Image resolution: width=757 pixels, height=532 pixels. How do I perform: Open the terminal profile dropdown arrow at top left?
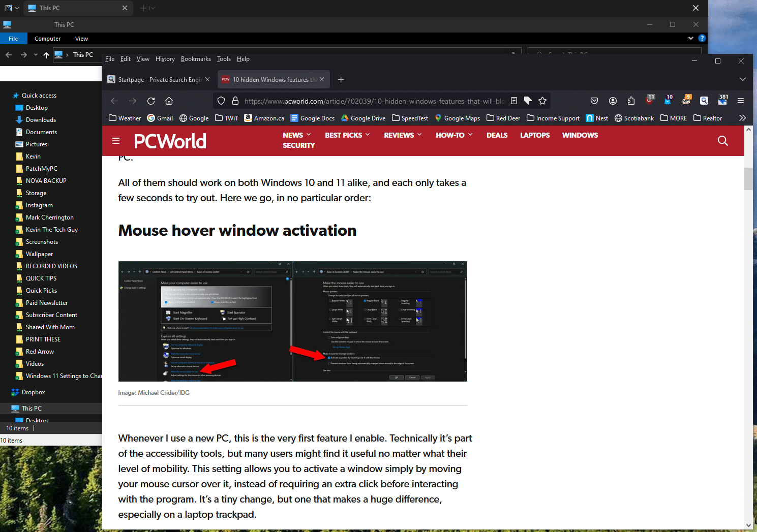pos(17,8)
